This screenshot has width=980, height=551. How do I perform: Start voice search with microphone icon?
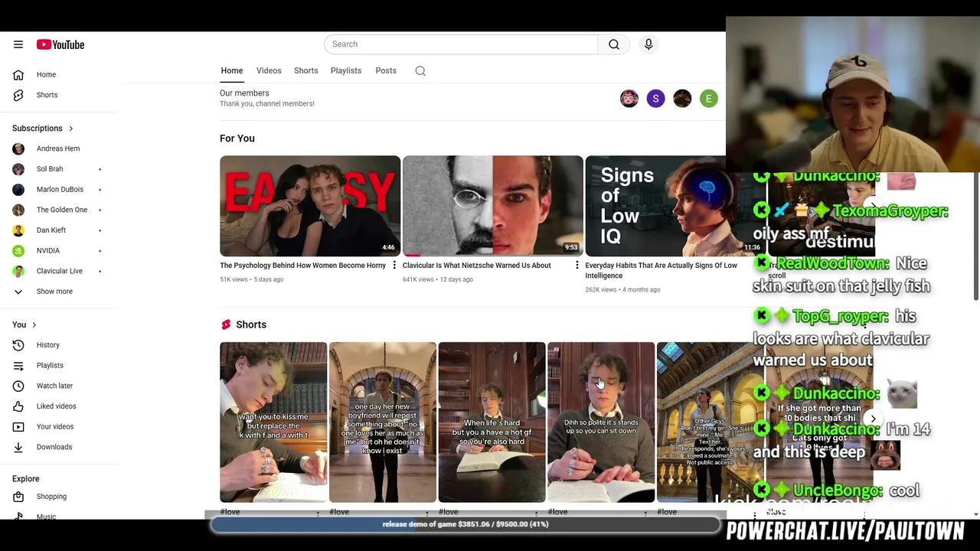[x=648, y=44]
